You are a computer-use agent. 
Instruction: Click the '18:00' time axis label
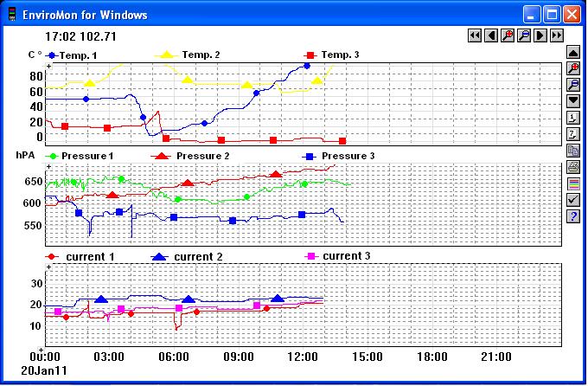[432, 357]
